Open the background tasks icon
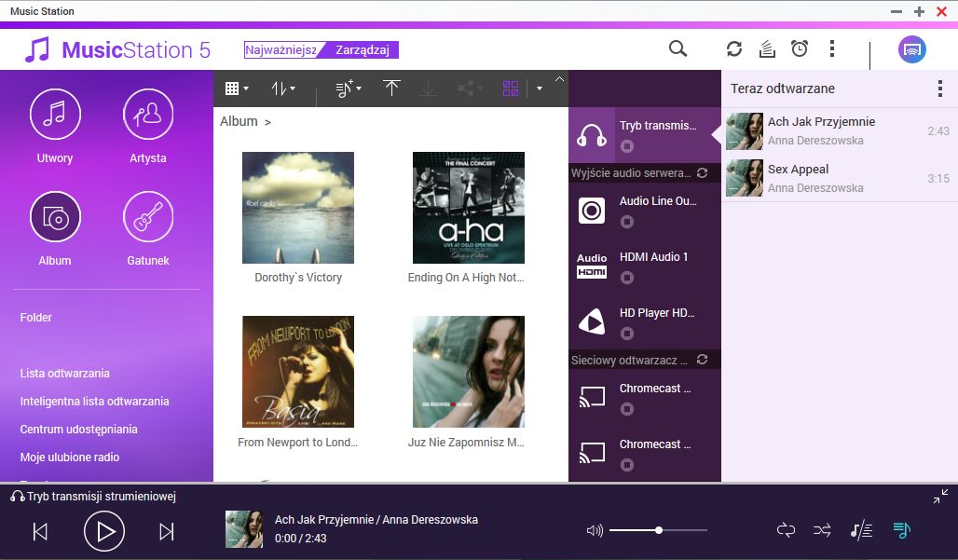This screenshot has height=560, width=958. coord(767,48)
